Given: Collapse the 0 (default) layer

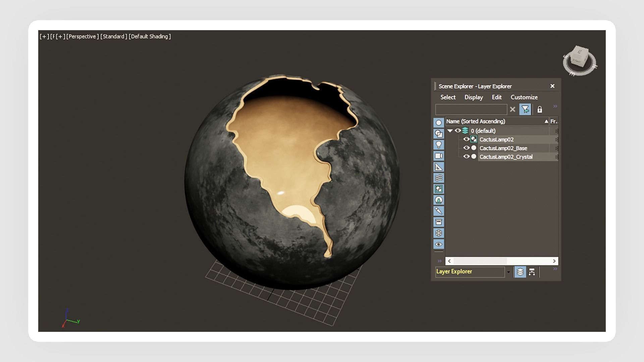Looking at the screenshot, I should [450, 131].
